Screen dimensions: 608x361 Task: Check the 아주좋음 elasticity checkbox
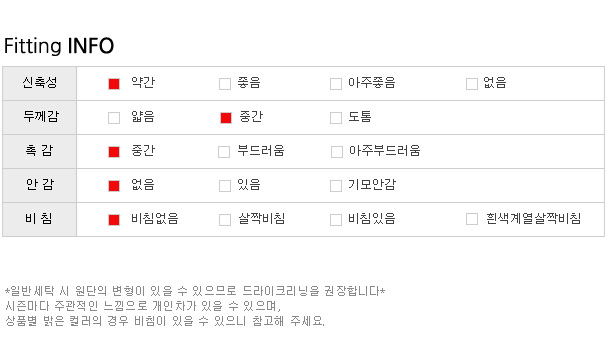click(336, 84)
